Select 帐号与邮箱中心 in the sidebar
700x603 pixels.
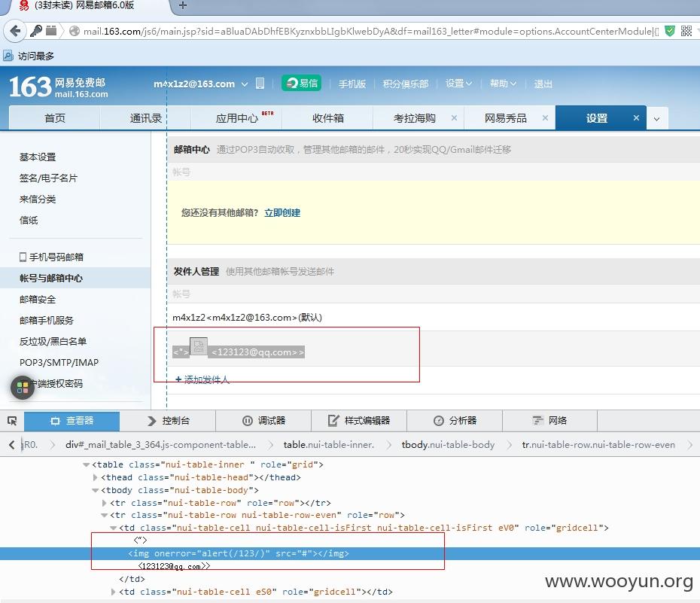[x=51, y=278]
